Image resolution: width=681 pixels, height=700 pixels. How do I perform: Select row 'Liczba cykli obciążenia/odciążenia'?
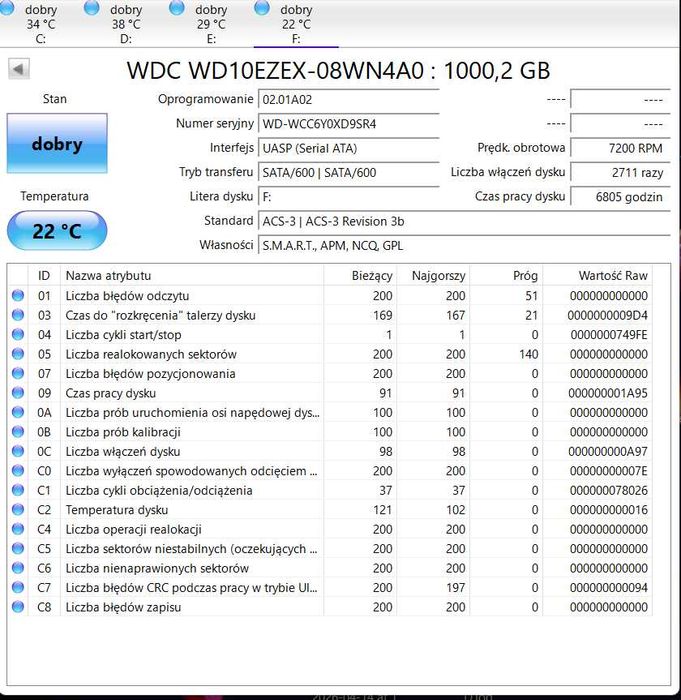330,490
